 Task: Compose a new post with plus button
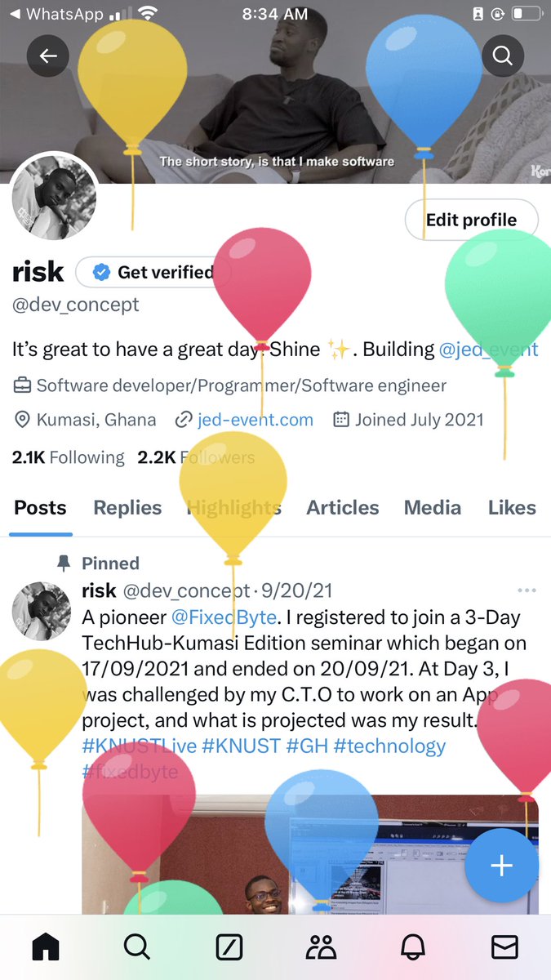point(501,866)
